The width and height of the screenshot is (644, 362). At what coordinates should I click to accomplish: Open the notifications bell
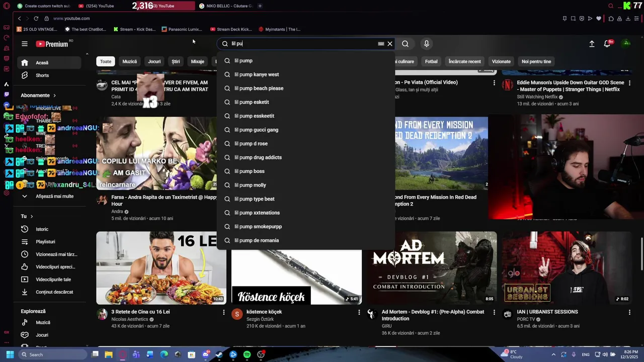[607, 44]
